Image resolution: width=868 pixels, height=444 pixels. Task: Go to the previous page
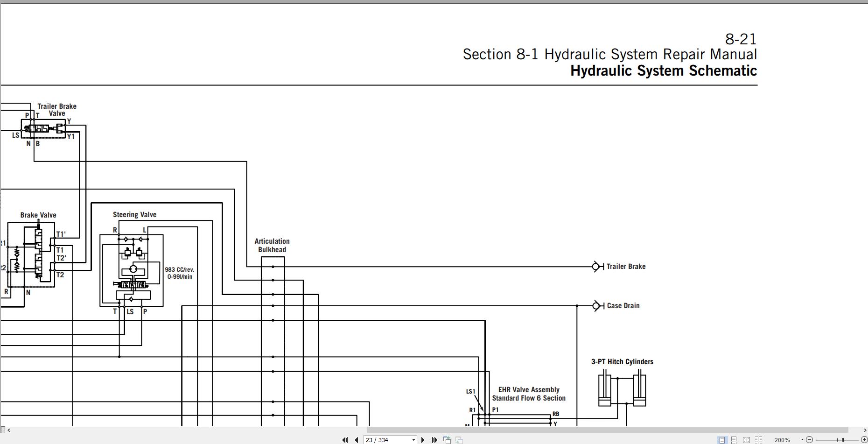(x=357, y=440)
